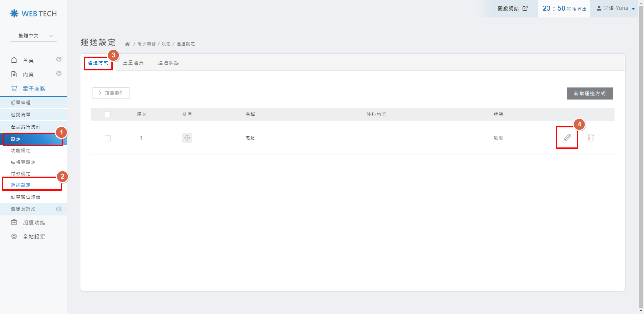Click the 新增運送方式 button
The width and height of the screenshot is (644, 314).
pos(590,93)
